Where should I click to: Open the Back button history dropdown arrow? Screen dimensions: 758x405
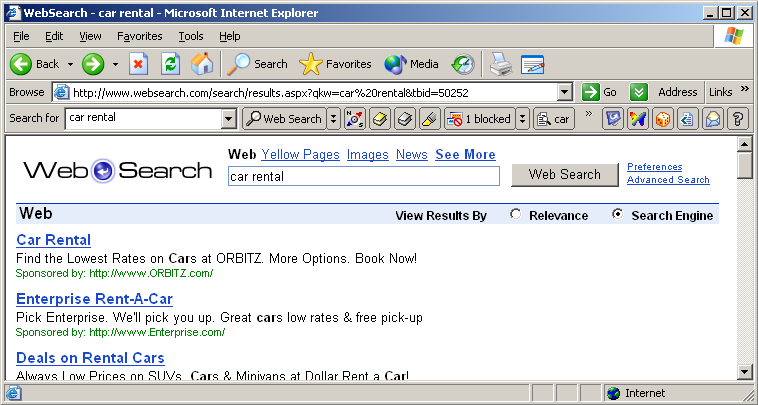click(70, 64)
